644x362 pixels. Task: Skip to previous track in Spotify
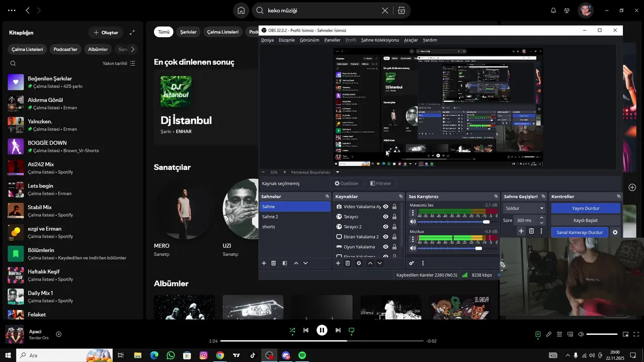coord(306,330)
